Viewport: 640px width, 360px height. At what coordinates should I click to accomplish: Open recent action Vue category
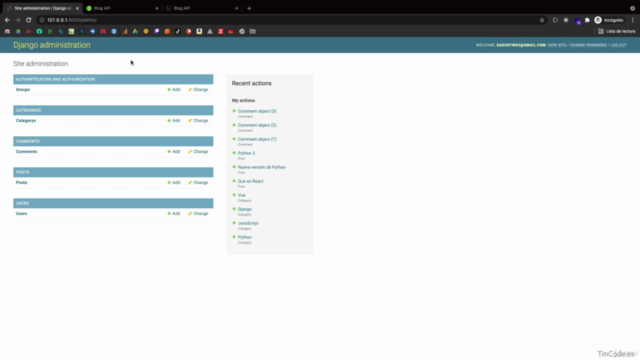click(x=242, y=195)
